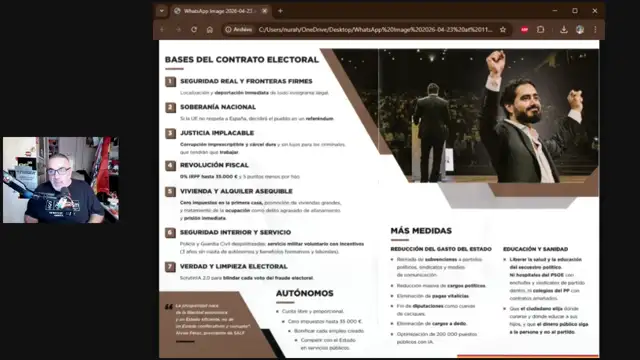Select "Eliminación de pagas vitalicias" bullet

(433, 296)
